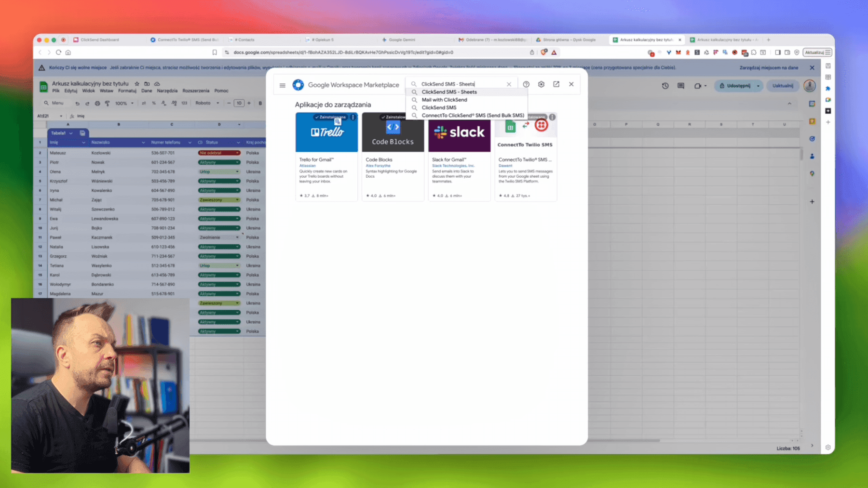Open Marketplace in a new window
This screenshot has width=868, height=488.
[x=556, y=84]
